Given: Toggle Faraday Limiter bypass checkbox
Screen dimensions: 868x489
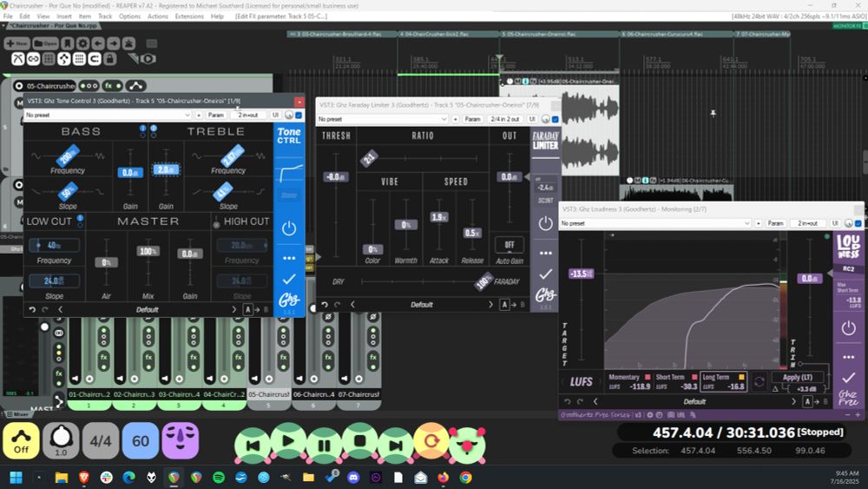Looking at the screenshot, I should pos(556,119).
